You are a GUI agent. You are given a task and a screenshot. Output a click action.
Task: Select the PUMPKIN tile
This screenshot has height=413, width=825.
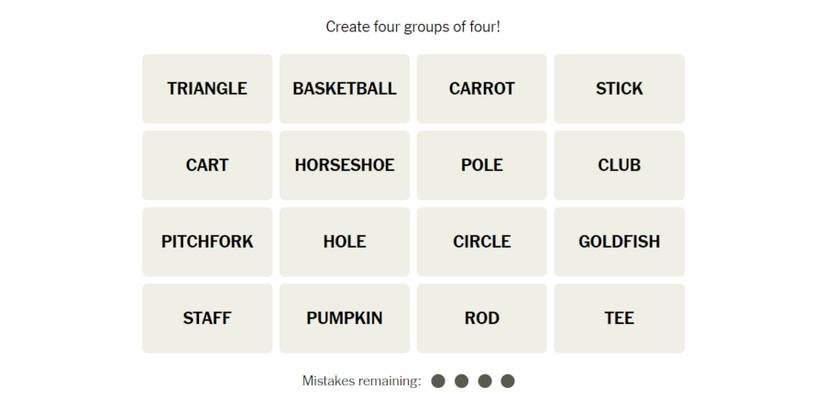344,318
